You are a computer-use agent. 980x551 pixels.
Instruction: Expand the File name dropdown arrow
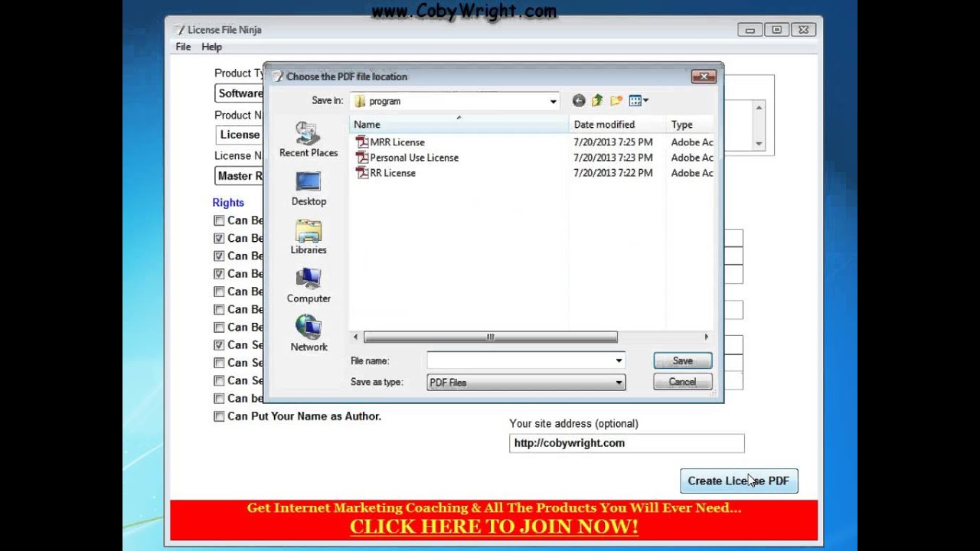point(619,360)
